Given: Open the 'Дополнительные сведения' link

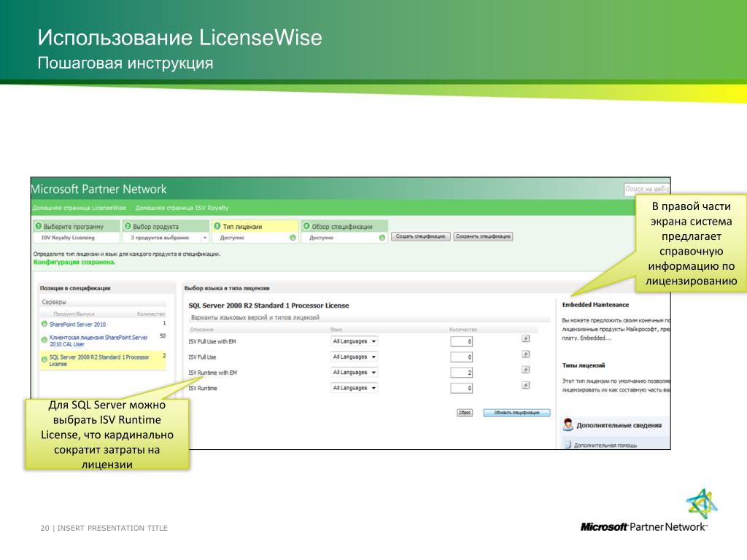Looking at the screenshot, I should pyautogui.click(x=619, y=425).
